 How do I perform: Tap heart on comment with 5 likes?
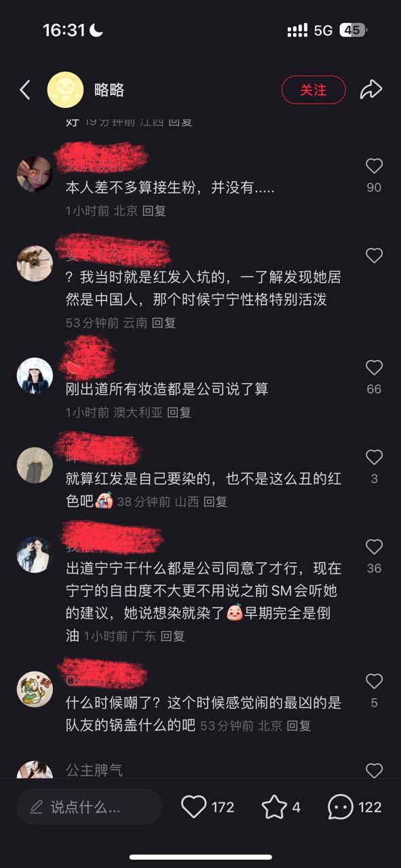click(374, 681)
